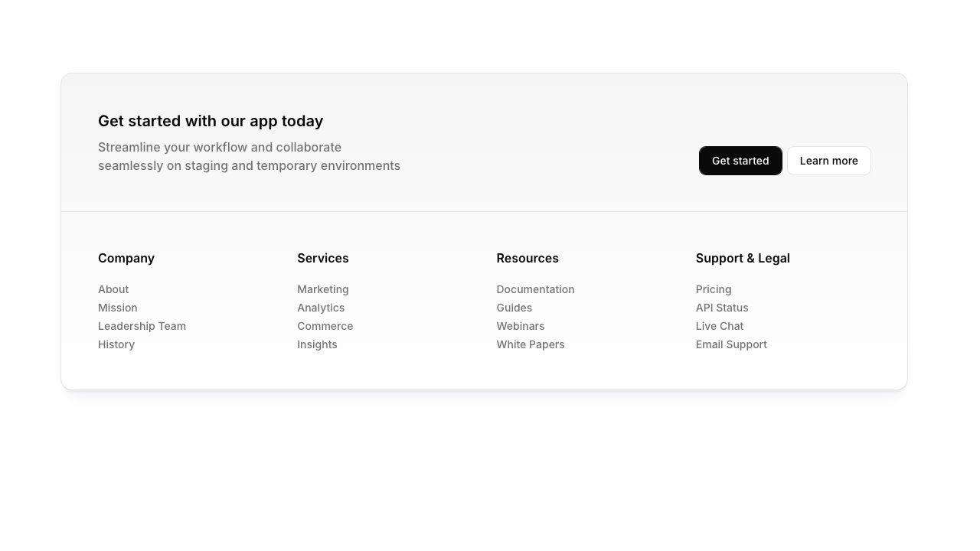Click the Resources column heading
Viewport: 980px width, 551px height.
[527, 259]
